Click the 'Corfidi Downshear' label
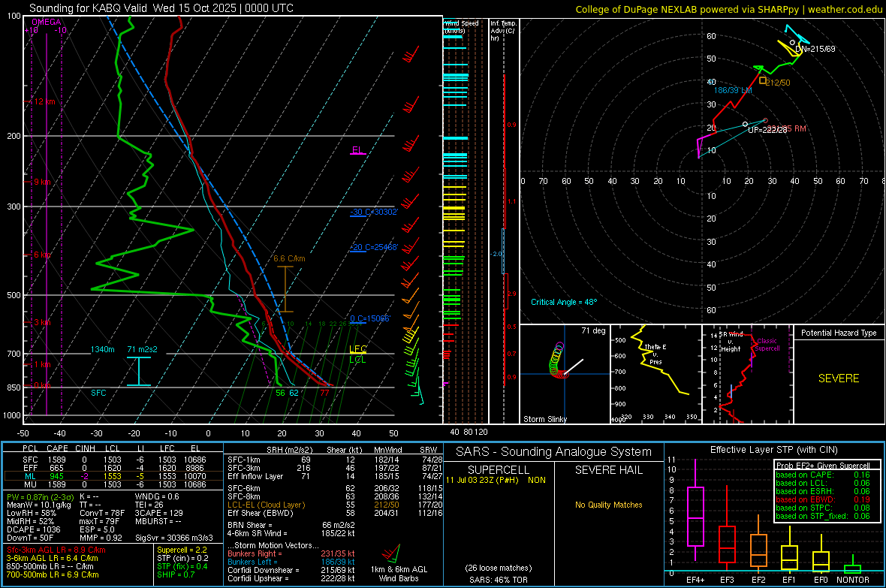Screen dimensions: 886x588 [264, 570]
